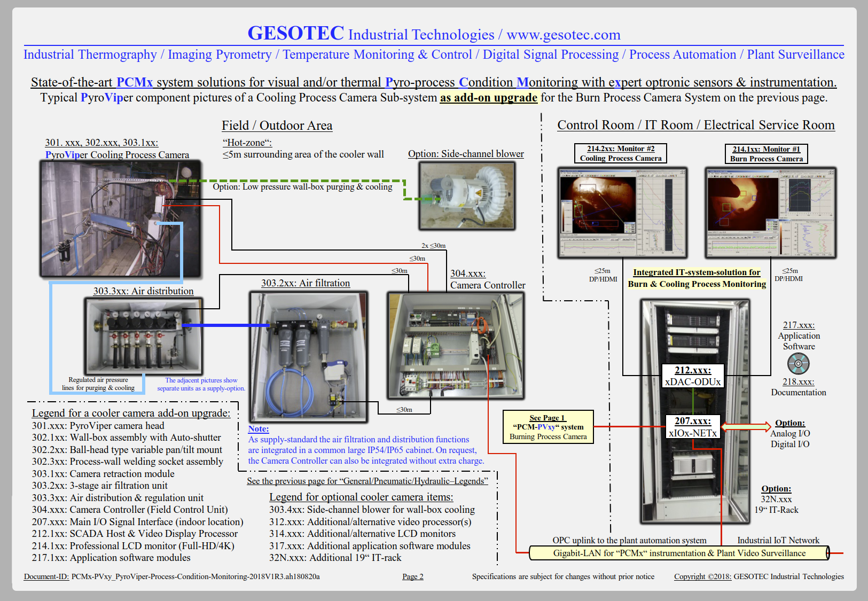Open the 304.xxx Camera Controller cabinet photo
The width and height of the screenshot is (868, 601).
[x=456, y=345]
